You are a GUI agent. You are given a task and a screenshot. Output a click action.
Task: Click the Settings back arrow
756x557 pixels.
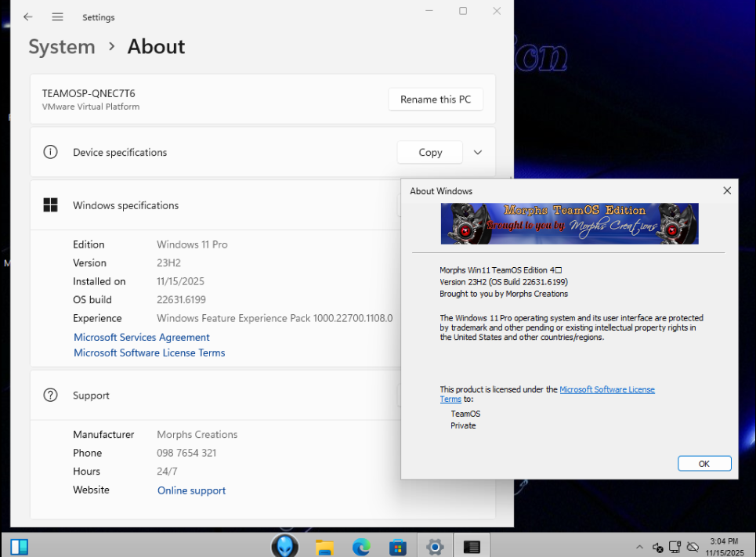coord(28,16)
